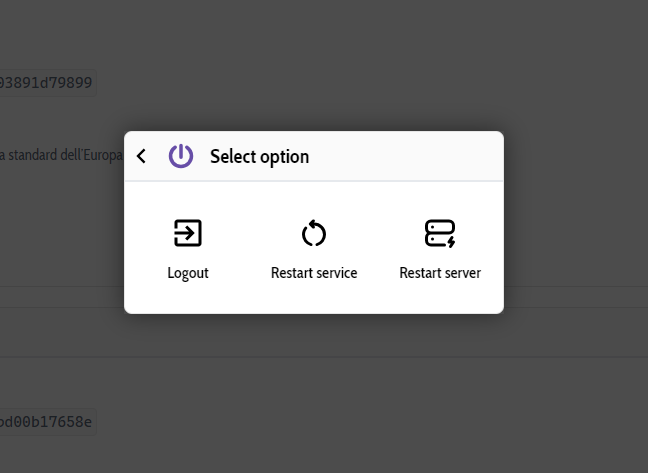648x473 pixels.
Task: Click the "Select option" dialog title
Action: coord(259,156)
